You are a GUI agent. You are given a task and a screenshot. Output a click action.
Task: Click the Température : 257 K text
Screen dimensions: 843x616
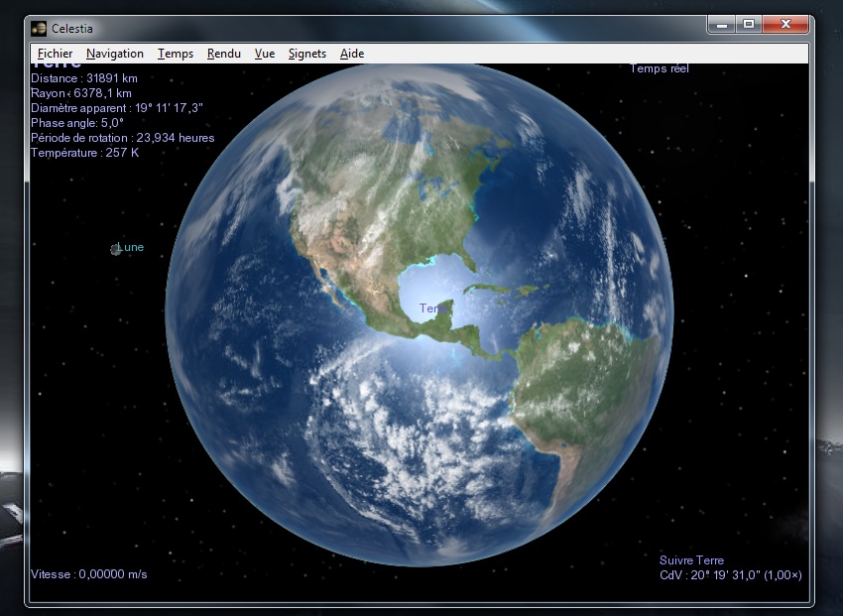[85, 153]
